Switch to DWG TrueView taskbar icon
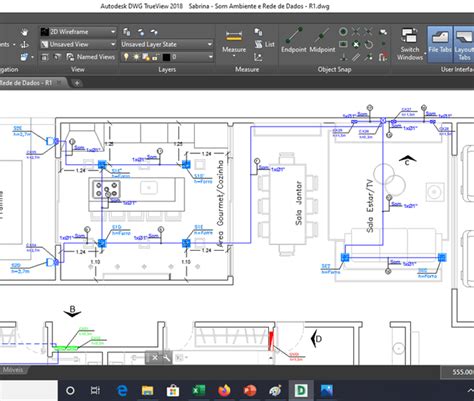This screenshot has width=474, height=401. point(301,391)
